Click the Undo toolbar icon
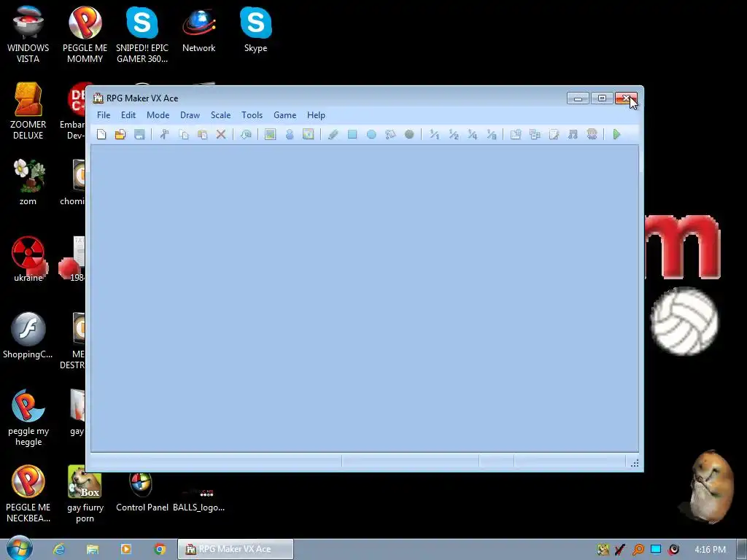Viewport: 747px width, 560px height. (x=246, y=134)
